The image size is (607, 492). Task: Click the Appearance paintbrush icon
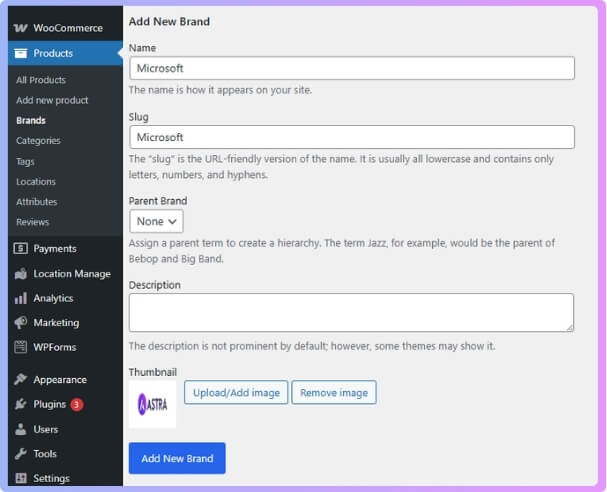(21, 380)
